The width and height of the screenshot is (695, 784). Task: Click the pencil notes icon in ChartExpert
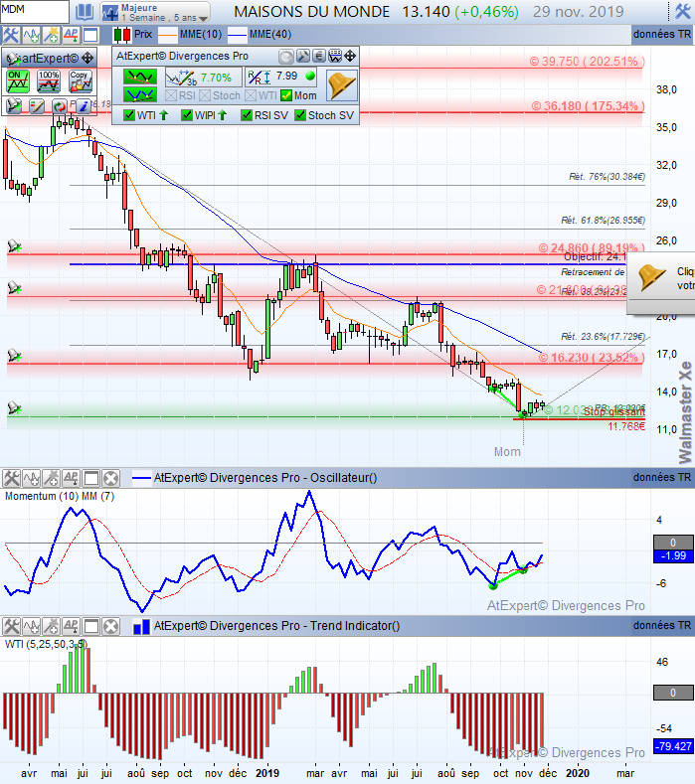tap(37, 105)
